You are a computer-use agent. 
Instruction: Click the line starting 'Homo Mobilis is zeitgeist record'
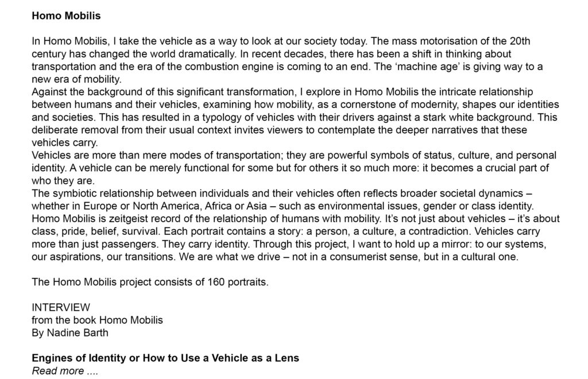point(295,219)
